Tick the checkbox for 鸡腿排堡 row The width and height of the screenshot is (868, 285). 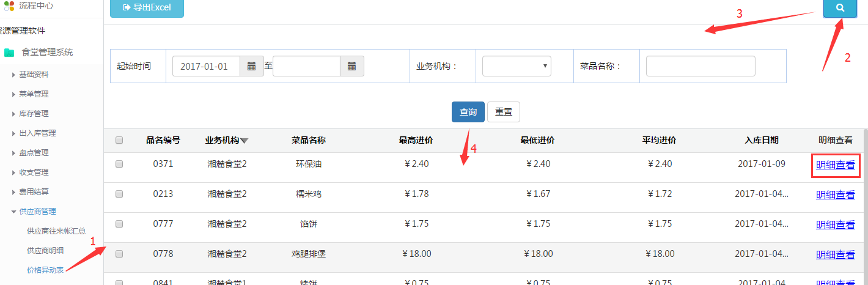pos(119,254)
